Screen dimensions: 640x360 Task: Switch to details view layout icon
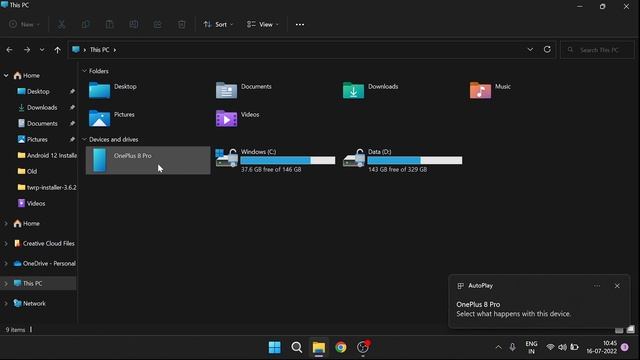click(x=619, y=329)
